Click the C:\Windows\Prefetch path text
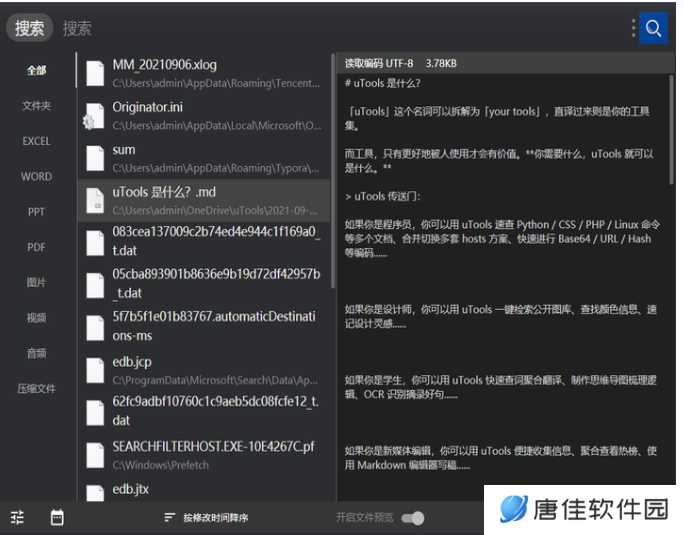Viewport: 684px width, 535px height. point(161,466)
